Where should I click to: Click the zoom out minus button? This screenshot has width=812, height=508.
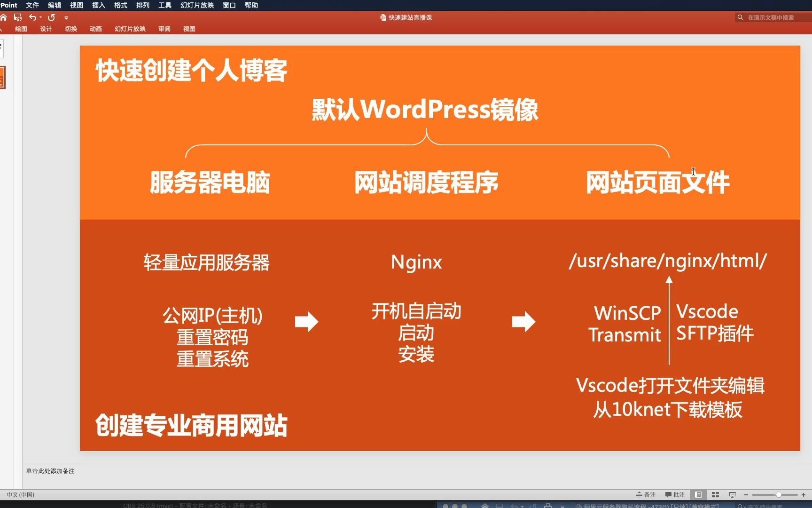[x=746, y=494]
